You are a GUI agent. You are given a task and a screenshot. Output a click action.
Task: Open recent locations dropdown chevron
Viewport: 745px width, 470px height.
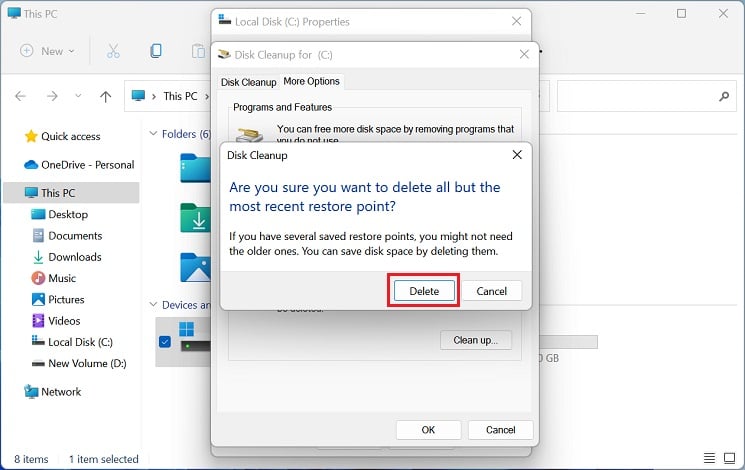click(78, 96)
